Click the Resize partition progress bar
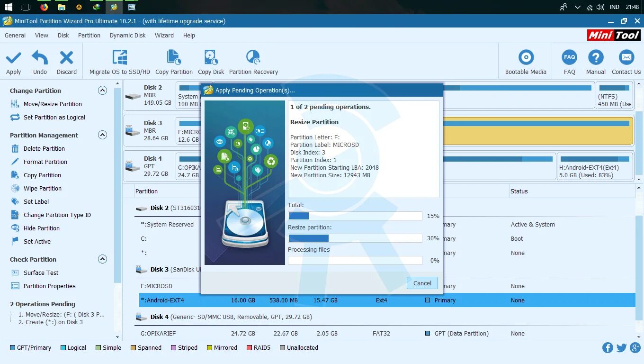Screen dimensions: 644x364 pyautogui.click(x=355, y=238)
